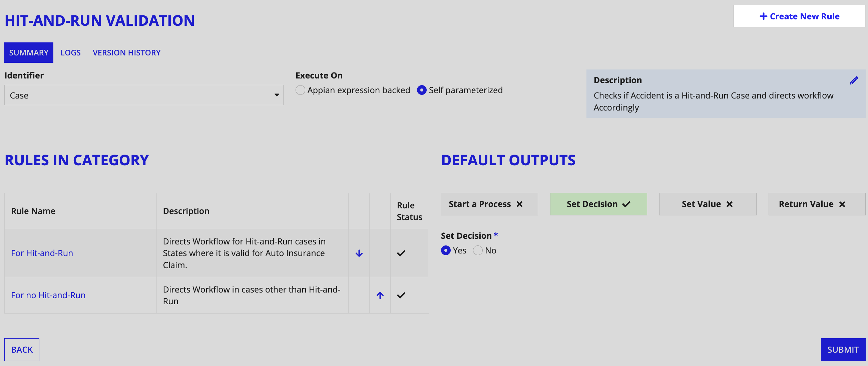Click the X icon on Start a Process tab
This screenshot has width=868, height=366.
pyautogui.click(x=520, y=203)
